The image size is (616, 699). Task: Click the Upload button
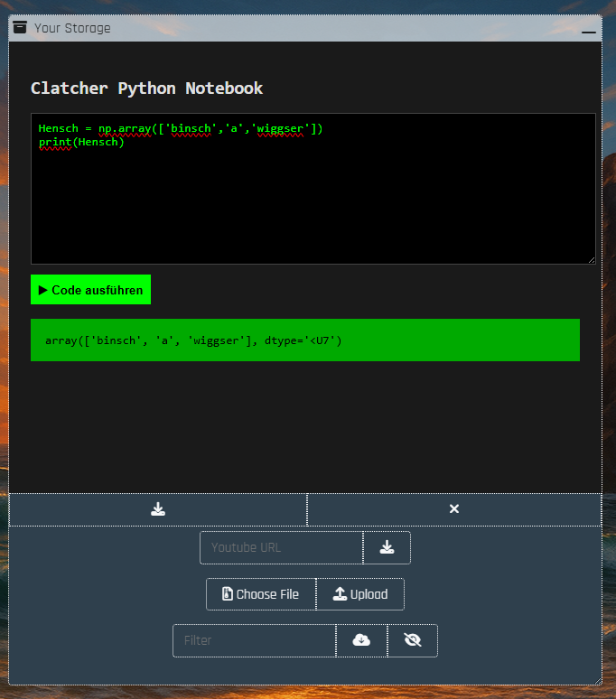(360, 594)
